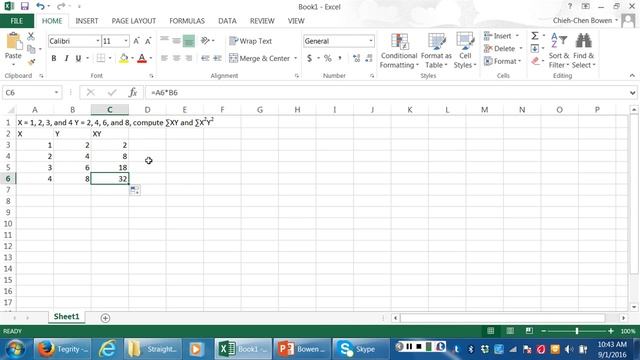Click Increase Indent icon
The image size is (640, 360).
[218, 58]
